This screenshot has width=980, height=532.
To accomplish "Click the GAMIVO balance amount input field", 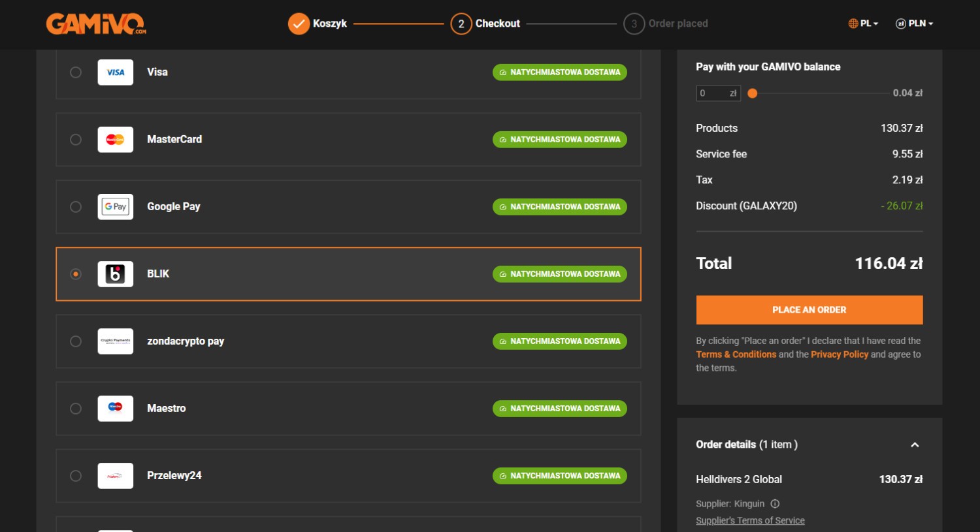I will [718, 93].
